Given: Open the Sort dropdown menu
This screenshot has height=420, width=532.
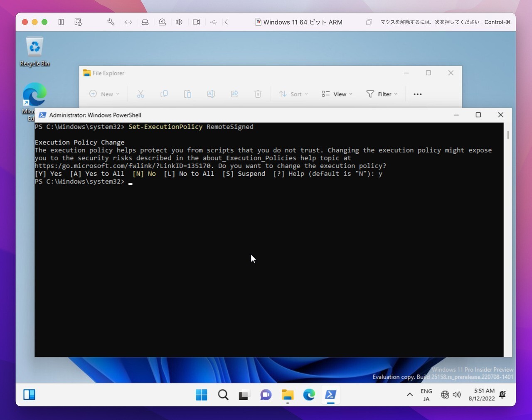Looking at the screenshot, I should coord(293,94).
